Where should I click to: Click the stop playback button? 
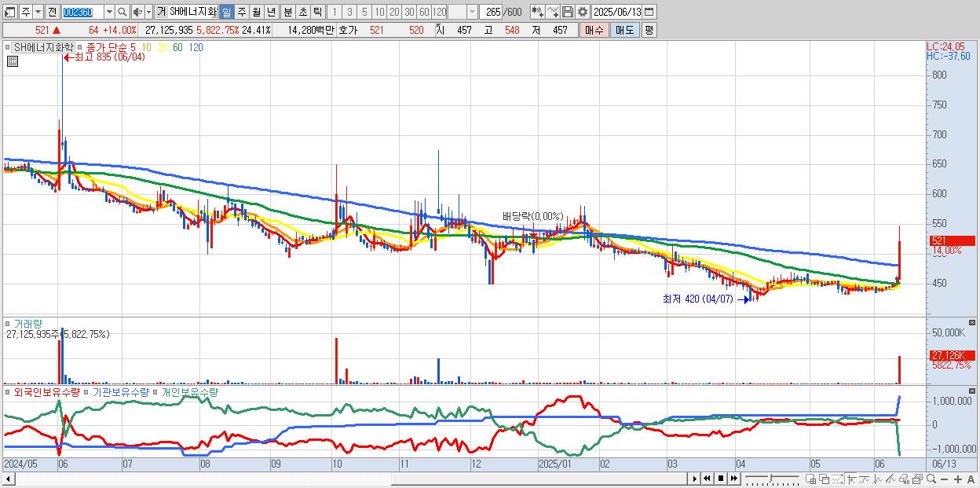(720, 479)
